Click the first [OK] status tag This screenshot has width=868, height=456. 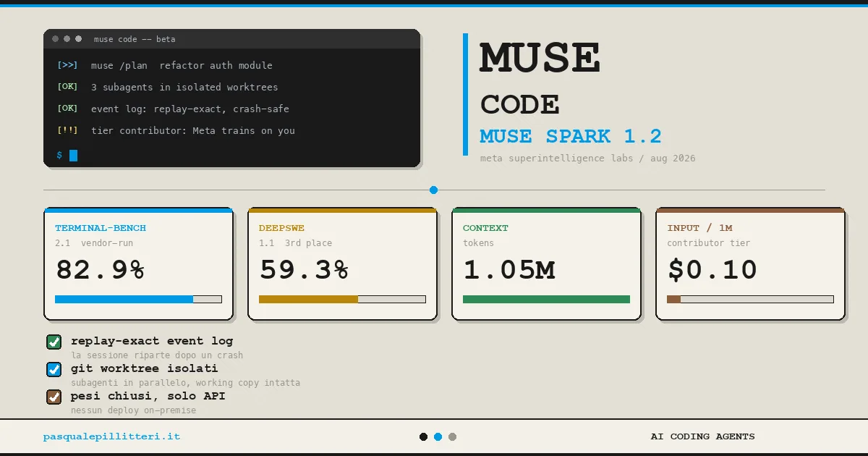click(x=67, y=87)
